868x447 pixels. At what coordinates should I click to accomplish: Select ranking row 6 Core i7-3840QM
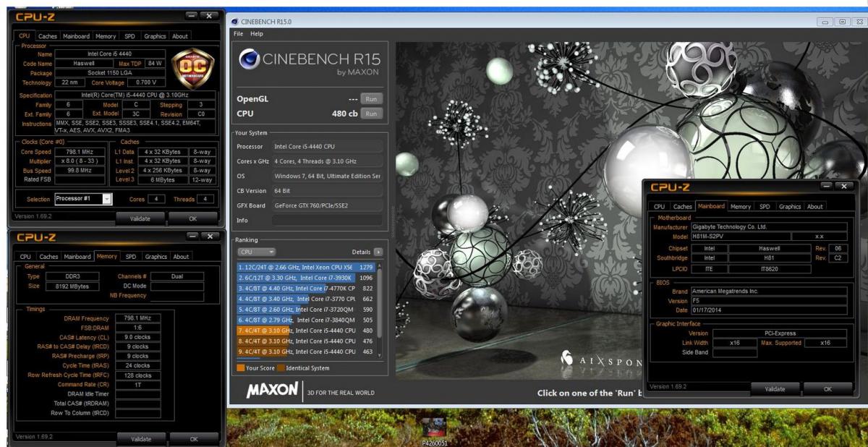pos(305,320)
